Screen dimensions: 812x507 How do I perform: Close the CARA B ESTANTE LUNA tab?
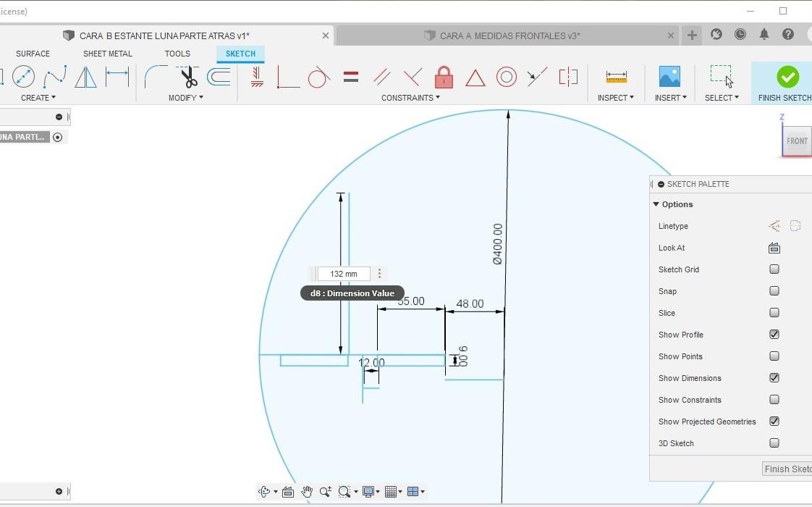point(325,35)
